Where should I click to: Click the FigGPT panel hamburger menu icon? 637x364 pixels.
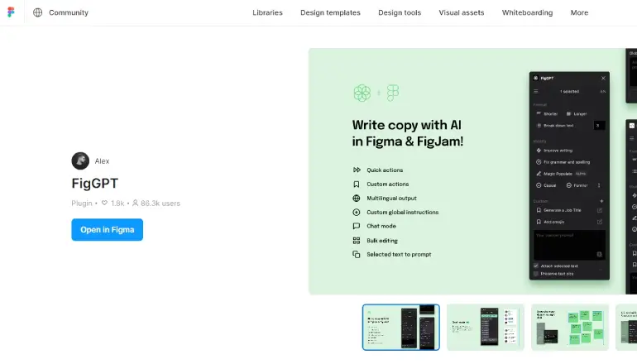click(536, 91)
